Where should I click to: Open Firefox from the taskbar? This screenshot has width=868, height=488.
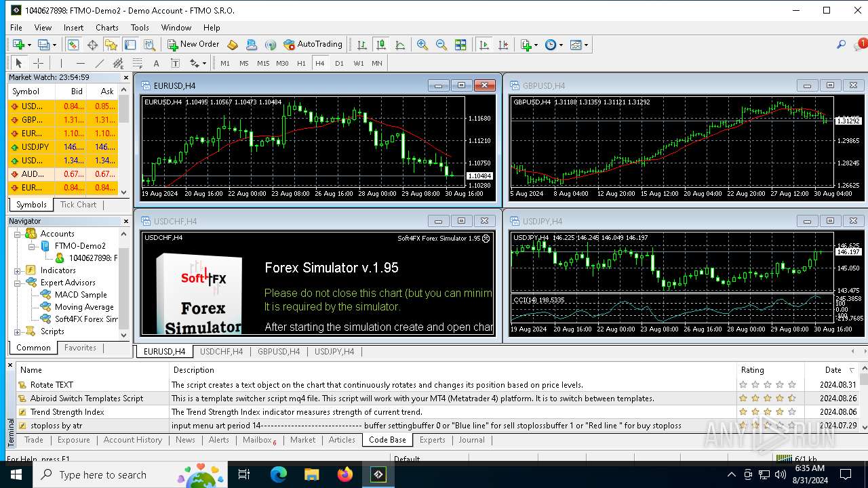tap(344, 474)
